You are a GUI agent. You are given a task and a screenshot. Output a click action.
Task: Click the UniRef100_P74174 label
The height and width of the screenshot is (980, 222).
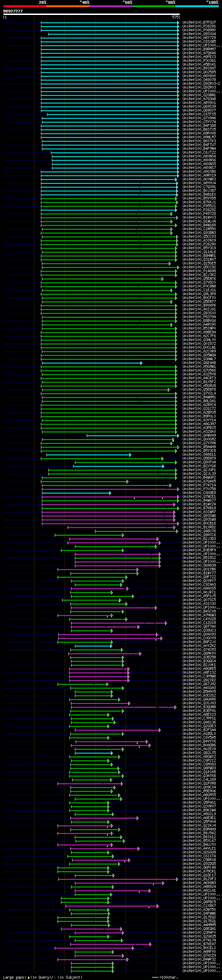click(199, 940)
